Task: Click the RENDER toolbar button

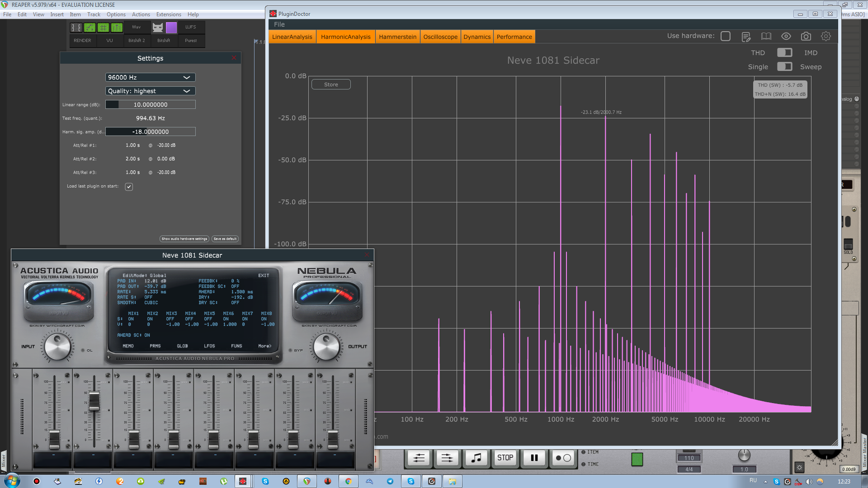Action: [x=82, y=41]
